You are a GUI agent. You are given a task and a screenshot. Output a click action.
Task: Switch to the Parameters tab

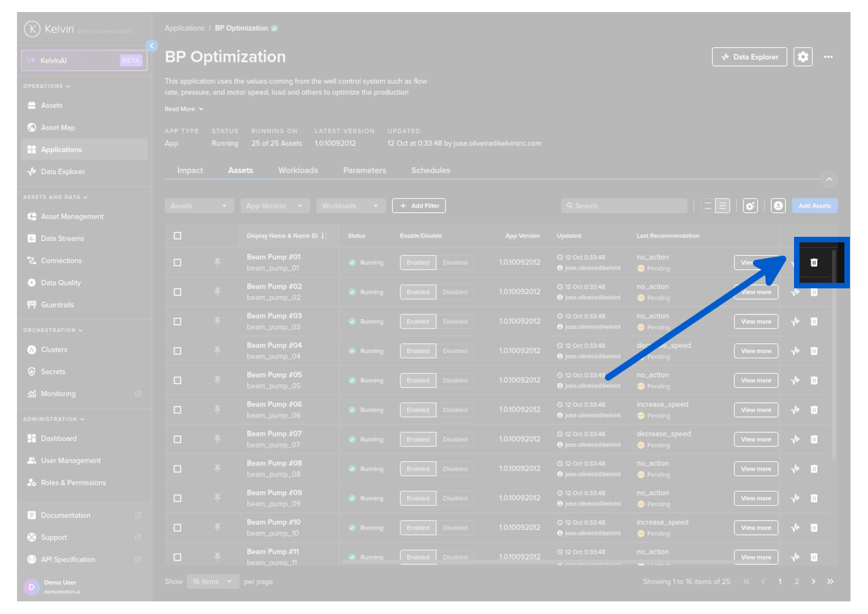(x=364, y=170)
